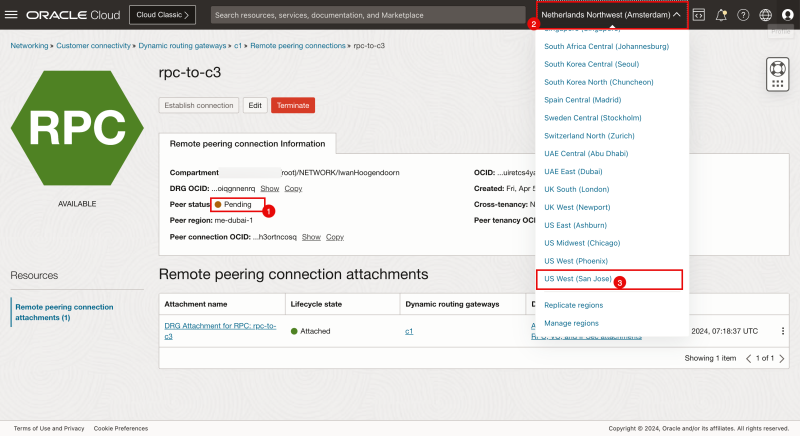
Task: Show the full DRG OCID
Action: [x=270, y=188]
